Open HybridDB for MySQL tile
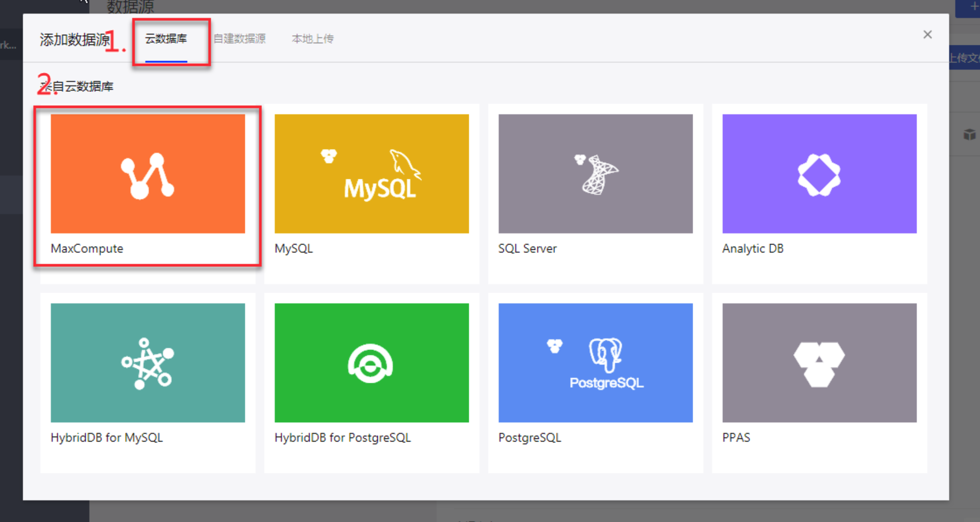Screen dimensions: 980x522 click(147, 362)
